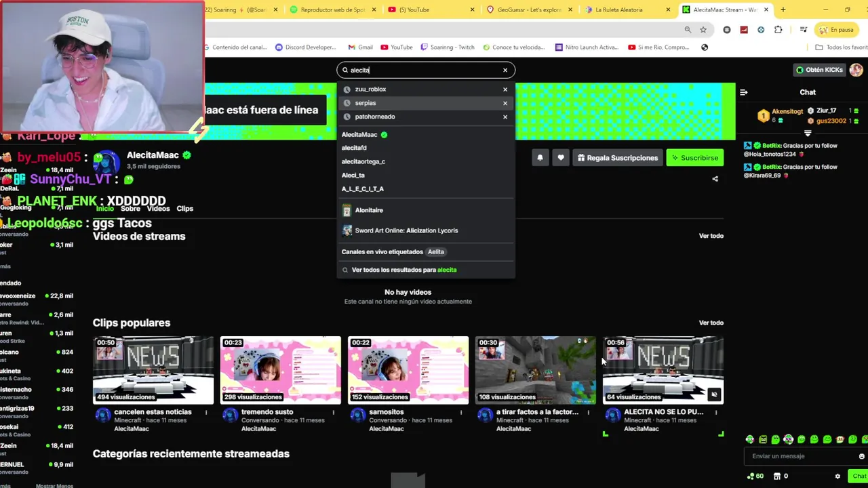The width and height of the screenshot is (868, 488).
Task: Open clip thumbnail a tirar factos
Action: click(x=536, y=370)
